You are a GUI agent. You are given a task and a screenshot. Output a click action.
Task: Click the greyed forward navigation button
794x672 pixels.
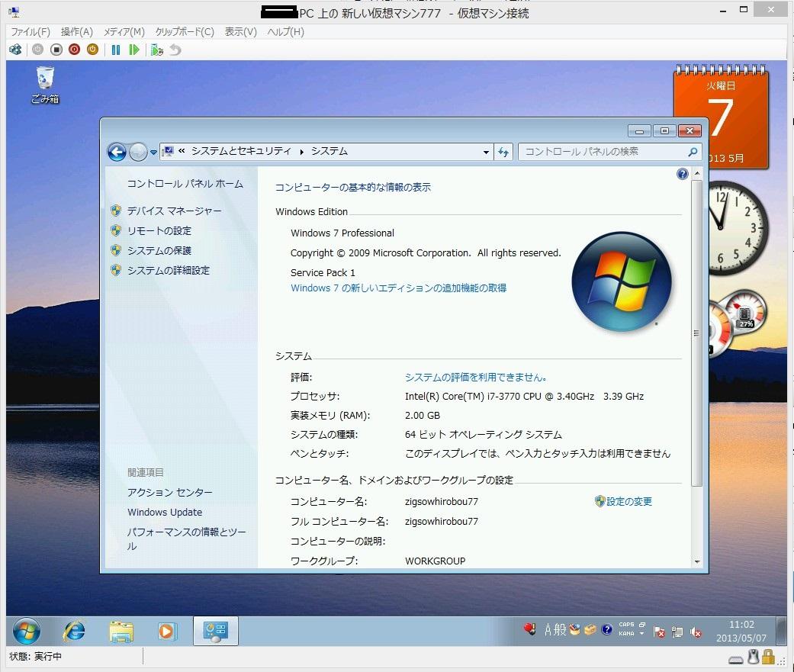coord(138,152)
